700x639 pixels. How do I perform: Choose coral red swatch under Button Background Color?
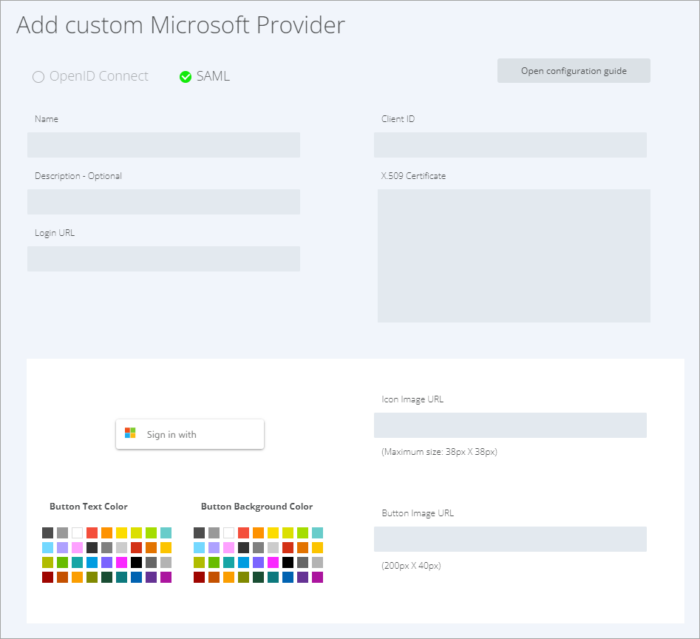pyautogui.click(x=243, y=533)
